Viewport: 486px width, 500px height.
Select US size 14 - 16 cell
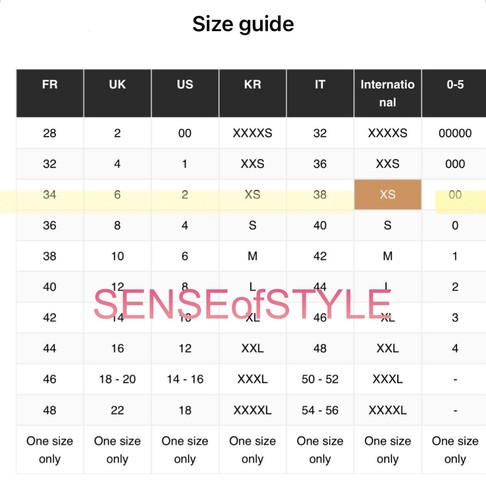185,379
